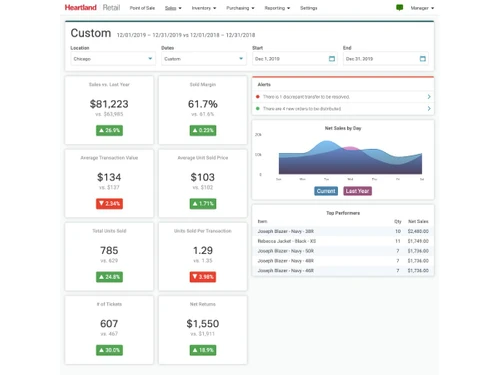Open the Inventory menu dropdown
Viewport: 500px width, 375px height.
coord(204,8)
